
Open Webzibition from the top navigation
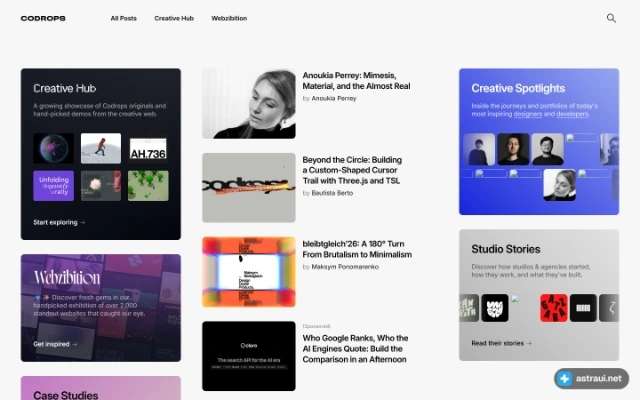pyautogui.click(x=229, y=18)
